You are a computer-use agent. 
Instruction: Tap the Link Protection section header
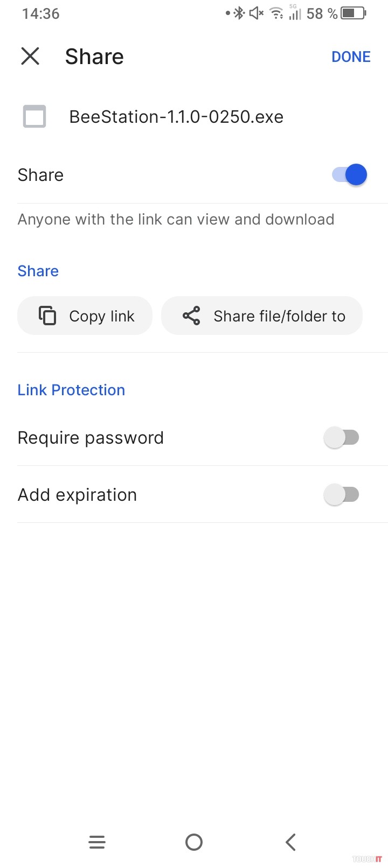(71, 390)
